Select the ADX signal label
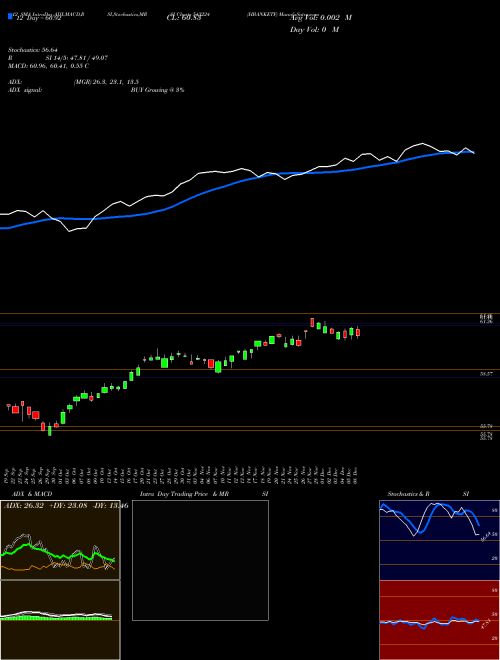 click(x=25, y=90)
